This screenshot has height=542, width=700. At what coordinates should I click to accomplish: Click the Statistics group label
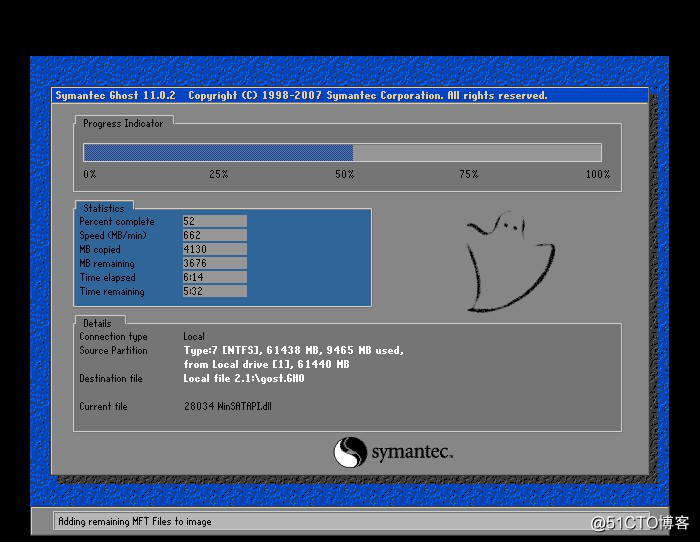104,208
